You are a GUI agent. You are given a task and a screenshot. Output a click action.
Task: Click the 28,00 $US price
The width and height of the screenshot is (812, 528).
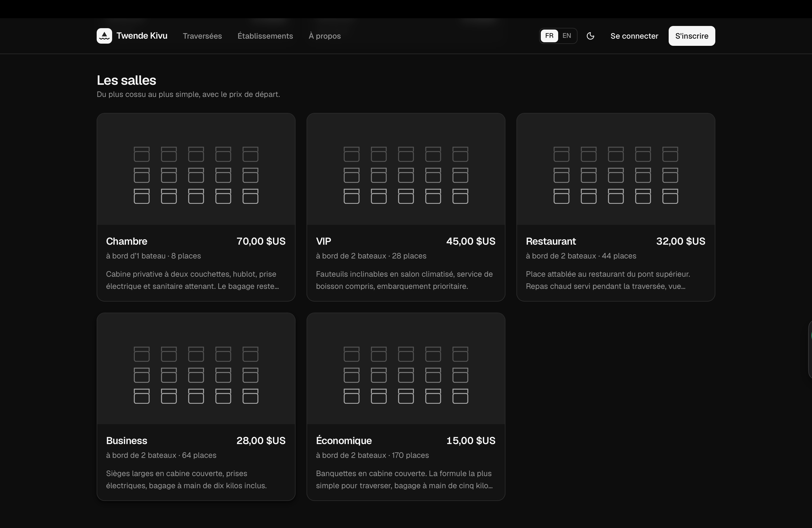[261, 441]
